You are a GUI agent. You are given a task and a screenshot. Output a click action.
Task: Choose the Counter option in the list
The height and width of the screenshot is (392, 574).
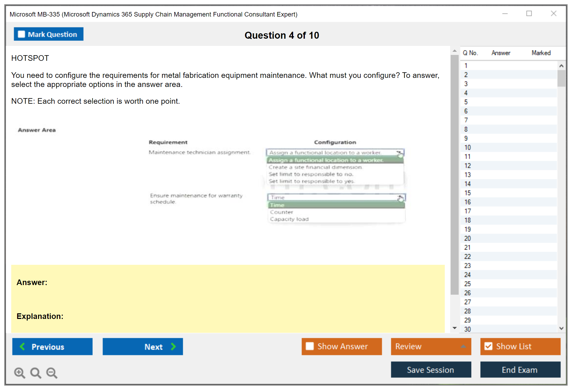coord(281,212)
